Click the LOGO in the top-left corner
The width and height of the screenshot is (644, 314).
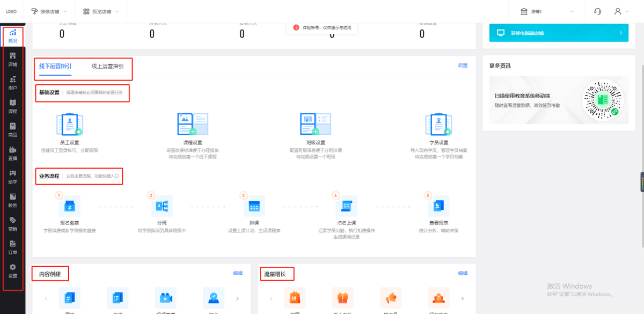click(x=11, y=11)
